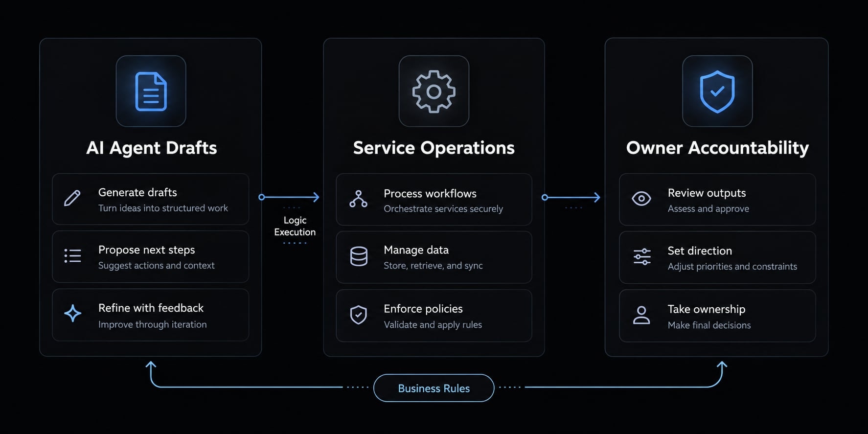The width and height of the screenshot is (868, 434).
Task: Click 'Turn ideas into structured work' text
Action: (x=163, y=208)
